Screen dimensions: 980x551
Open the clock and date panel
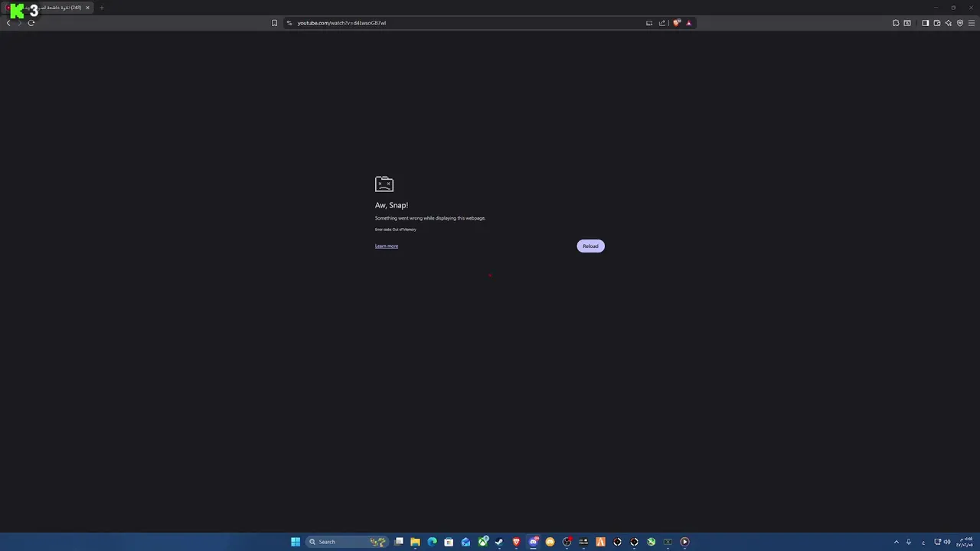[x=965, y=542]
